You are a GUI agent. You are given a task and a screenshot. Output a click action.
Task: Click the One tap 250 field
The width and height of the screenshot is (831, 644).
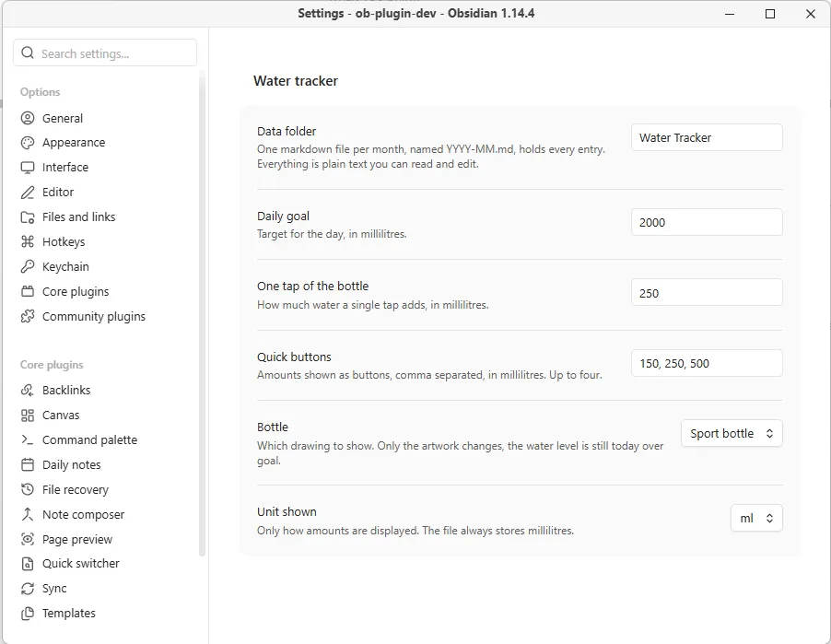point(707,293)
